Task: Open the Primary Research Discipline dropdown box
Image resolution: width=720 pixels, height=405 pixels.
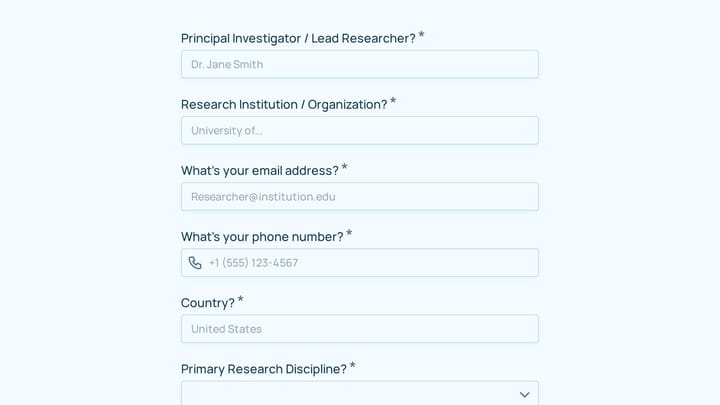Action: (x=360, y=394)
